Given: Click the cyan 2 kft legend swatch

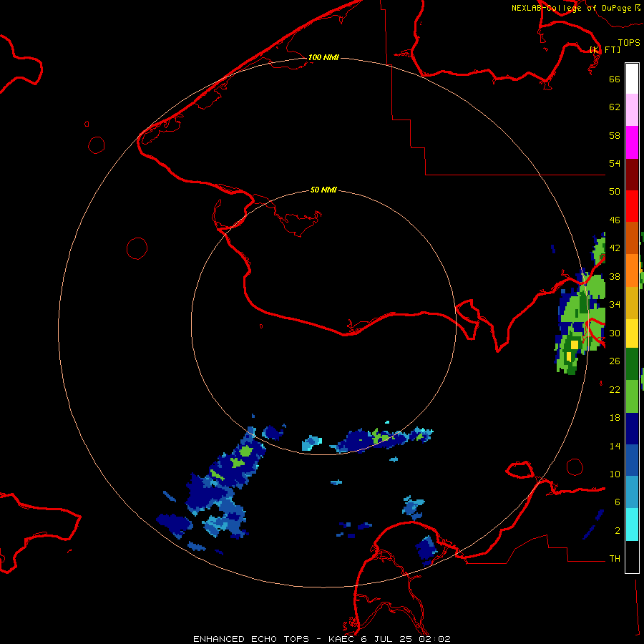Looking at the screenshot, I should click(632, 524).
